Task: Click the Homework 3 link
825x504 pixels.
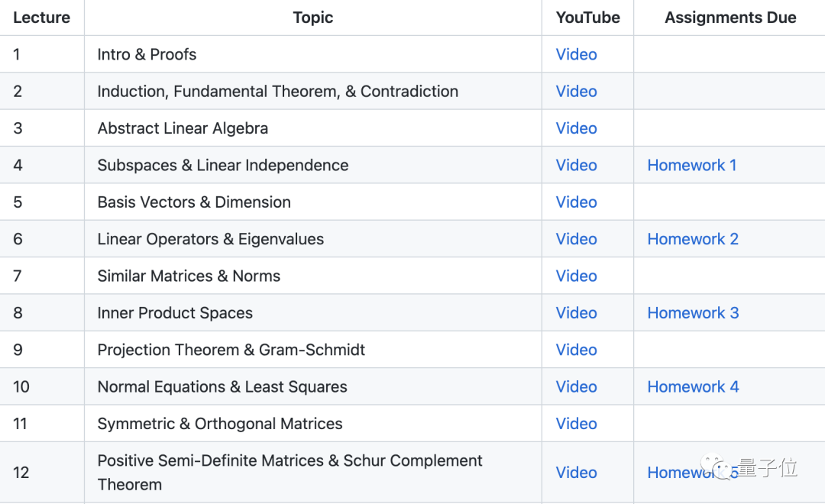Action: [692, 313]
